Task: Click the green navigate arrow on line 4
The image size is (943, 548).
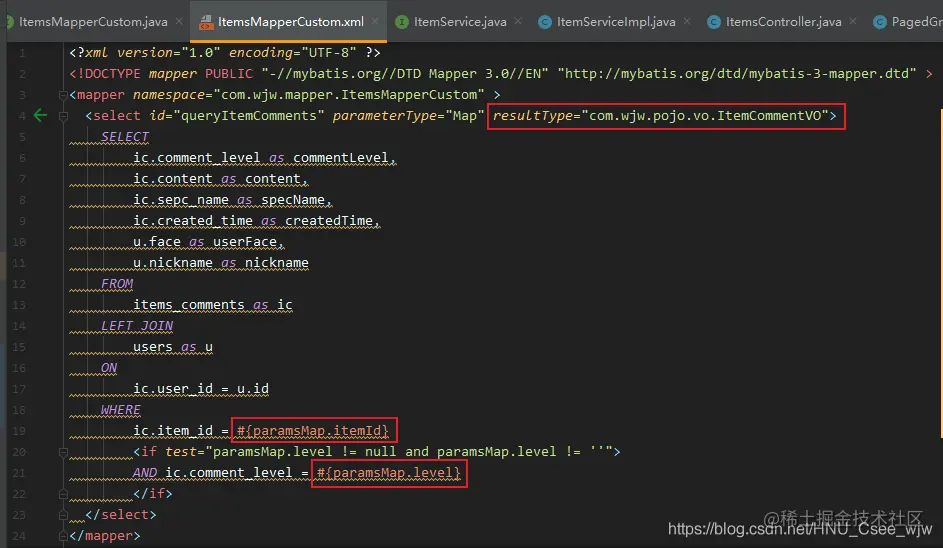Action: pyautogui.click(x=40, y=115)
